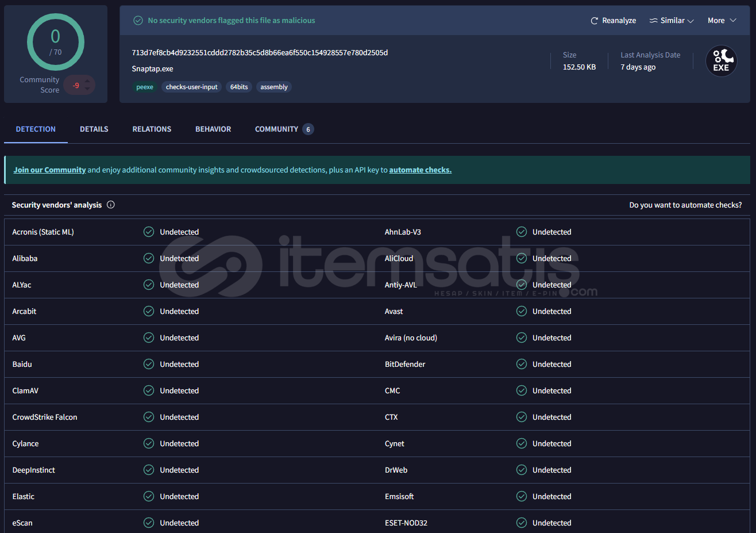Click the eScan undetected check icon
Viewport: 756px width, 533px height.
[x=149, y=523]
